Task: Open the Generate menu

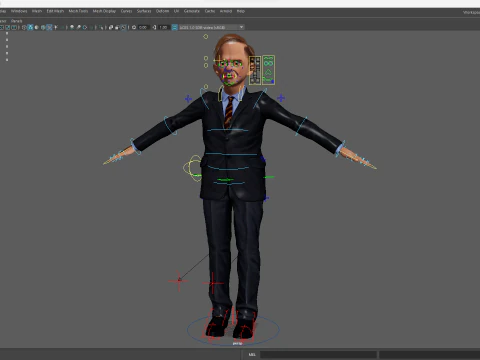Action: 192,11
